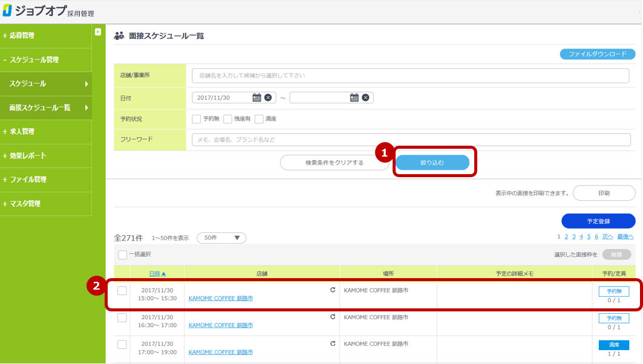Click repeat icon on 17:00 interview row
Image resolution: width=643 pixels, height=364 pixels.
tap(333, 343)
